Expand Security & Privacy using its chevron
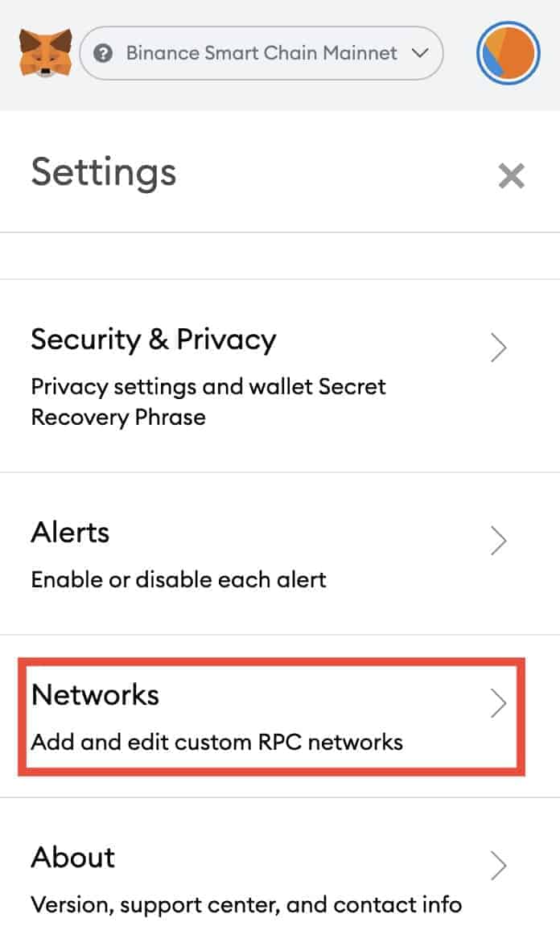The width and height of the screenshot is (560, 951). click(498, 348)
